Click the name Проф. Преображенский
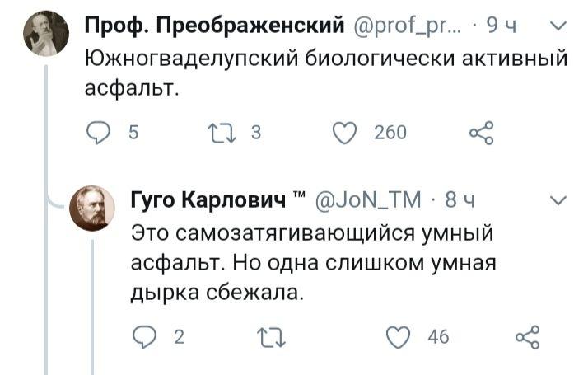588x375 pixels. click(x=215, y=27)
